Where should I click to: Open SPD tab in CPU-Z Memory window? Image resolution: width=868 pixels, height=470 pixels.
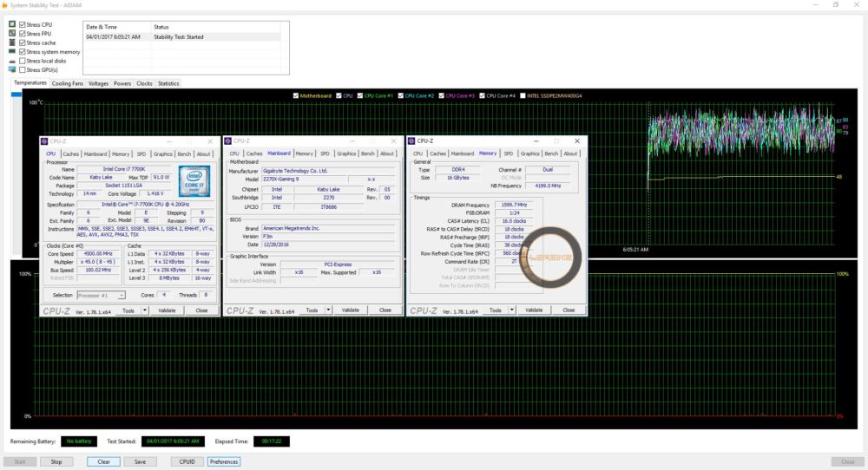[x=508, y=153]
